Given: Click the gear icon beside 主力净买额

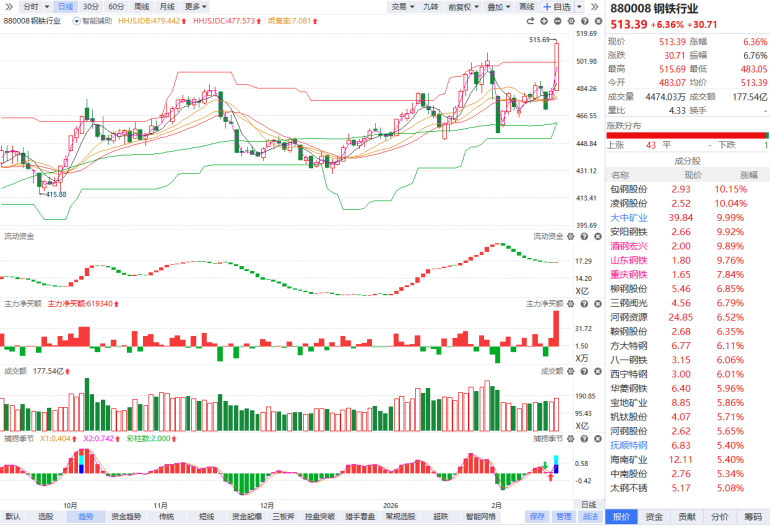Looking at the screenshot, I should pyautogui.click(x=572, y=303).
